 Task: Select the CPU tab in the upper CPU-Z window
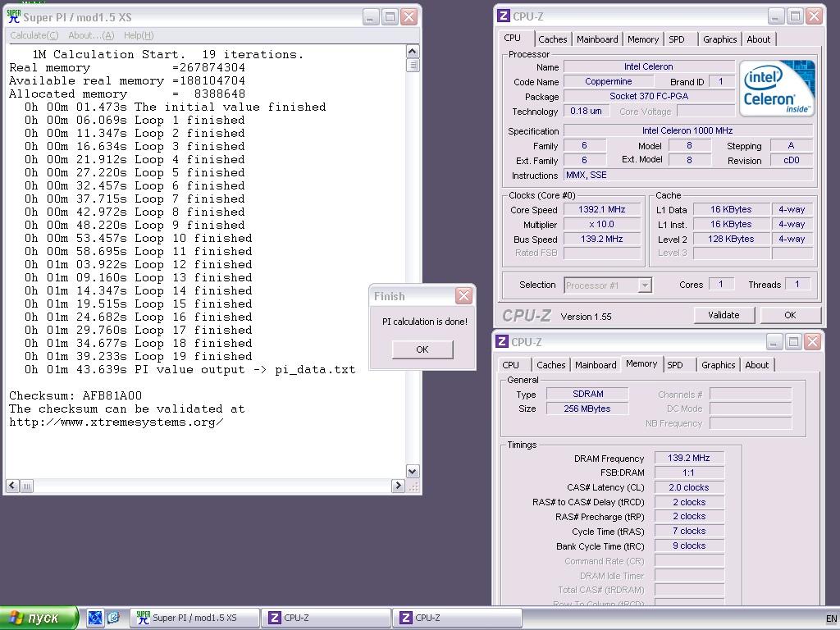[x=512, y=38]
